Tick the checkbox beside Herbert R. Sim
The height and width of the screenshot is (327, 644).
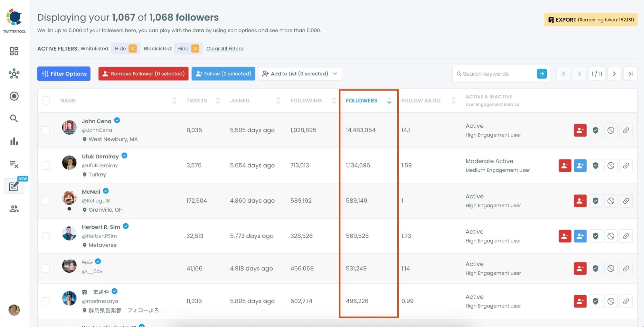[46, 236]
